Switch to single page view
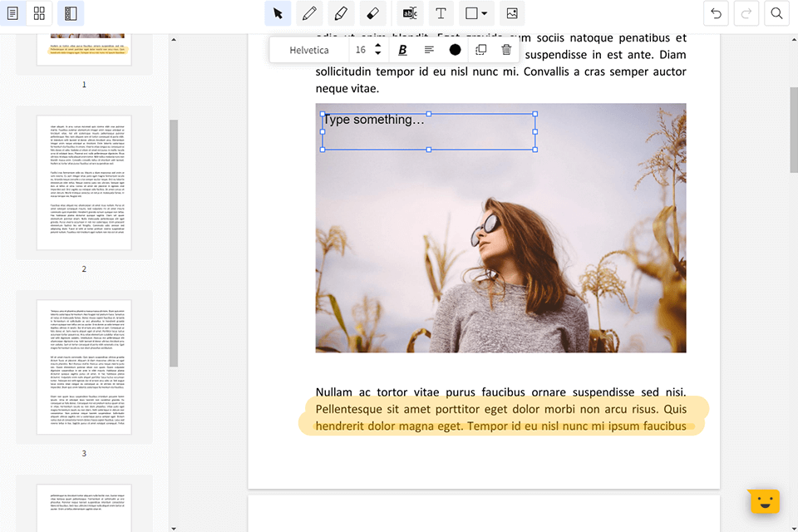Viewport: 798px width, 532px height. click(x=12, y=13)
